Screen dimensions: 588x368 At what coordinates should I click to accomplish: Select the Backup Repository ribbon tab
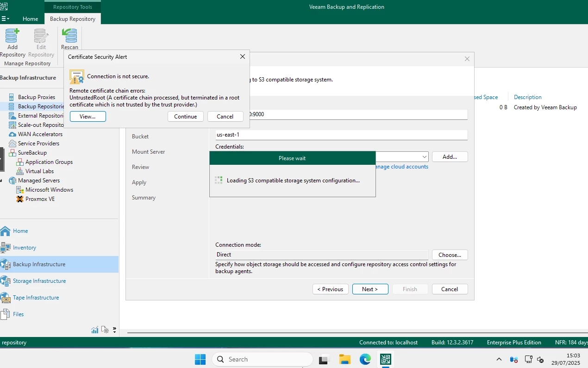[x=73, y=19]
